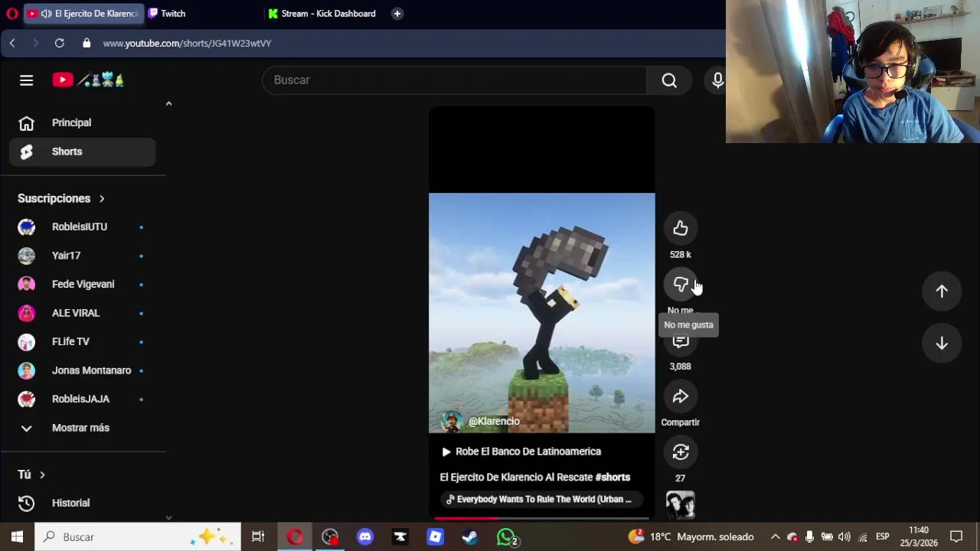This screenshot has width=980, height=551.
Task: Open the weather widget 18°C Mayorm. soleado
Action: pos(691,537)
